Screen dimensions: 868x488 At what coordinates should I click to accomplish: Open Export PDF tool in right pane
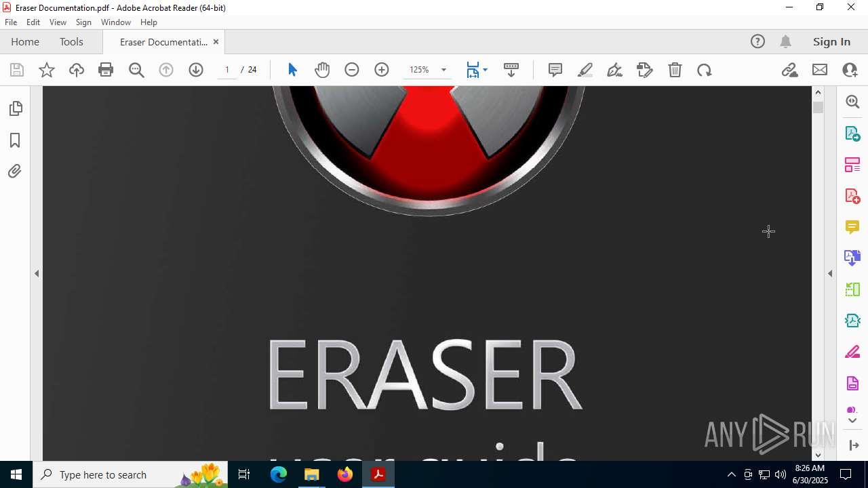(852, 134)
